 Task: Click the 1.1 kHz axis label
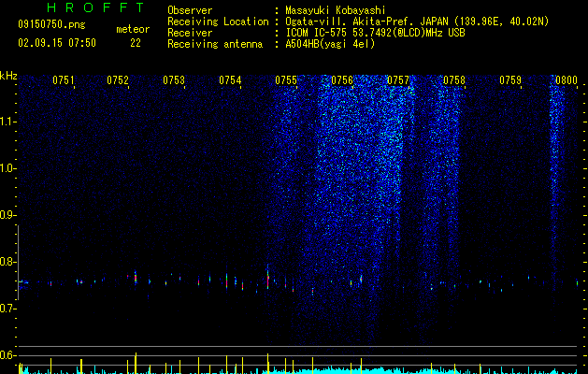coord(7,122)
